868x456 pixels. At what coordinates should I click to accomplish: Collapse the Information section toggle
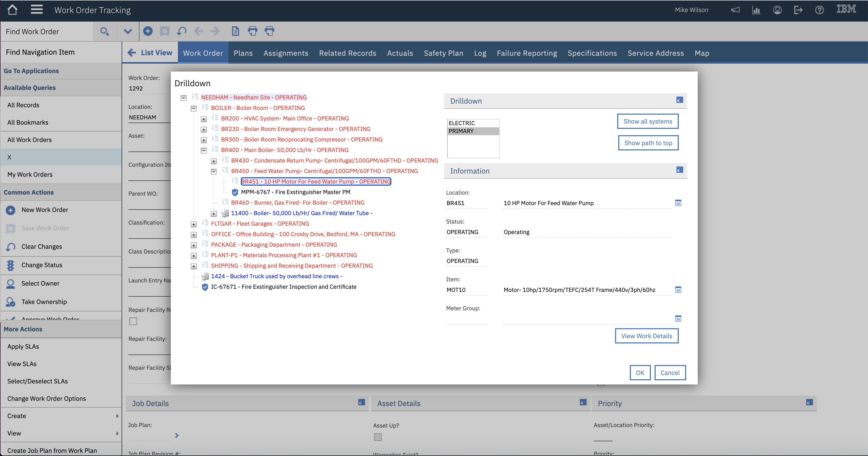tap(679, 170)
